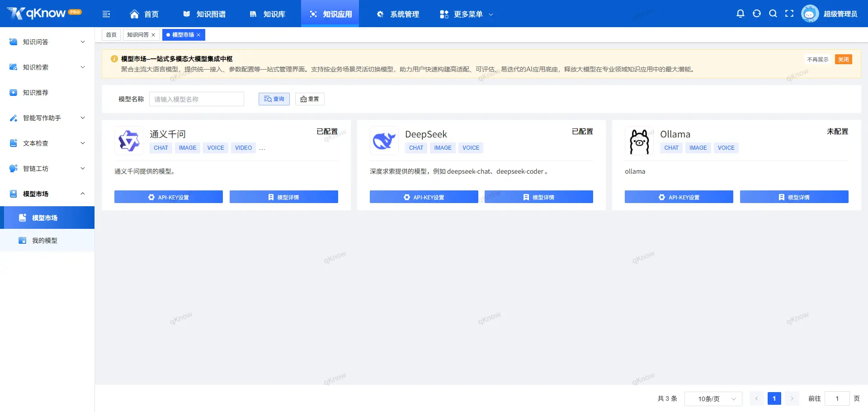Open 系统管理 top menu
The width and height of the screenshot is (868, 412).
[x=398, y=14]
